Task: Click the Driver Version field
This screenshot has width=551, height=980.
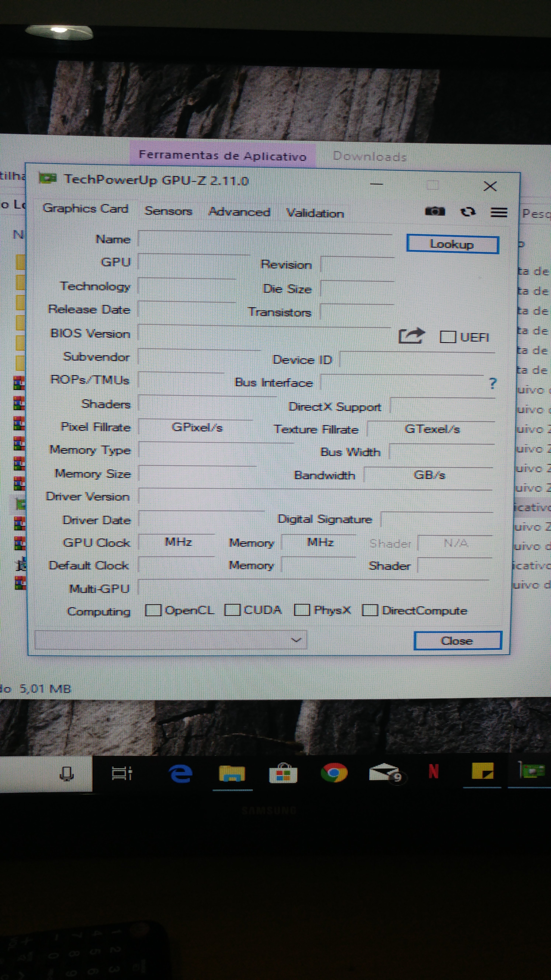Action: pyautogui.click(x=315, y=496)
